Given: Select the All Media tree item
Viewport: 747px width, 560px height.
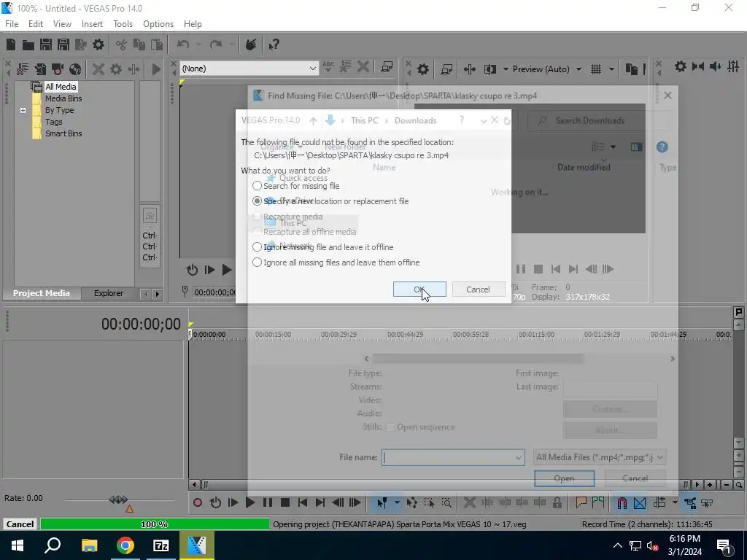Looking at the screenshot, I should click(x=61, y=87).
